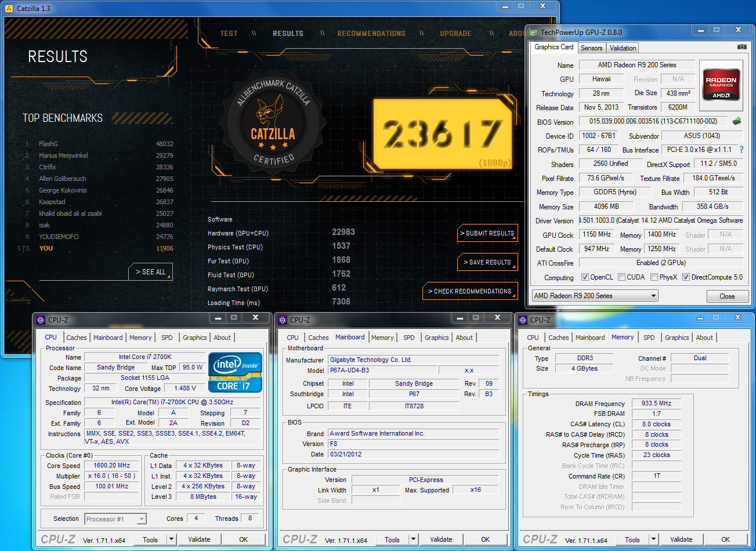Click the SAVE RESULTS button

pyautogui.click(x=487, y=262)
